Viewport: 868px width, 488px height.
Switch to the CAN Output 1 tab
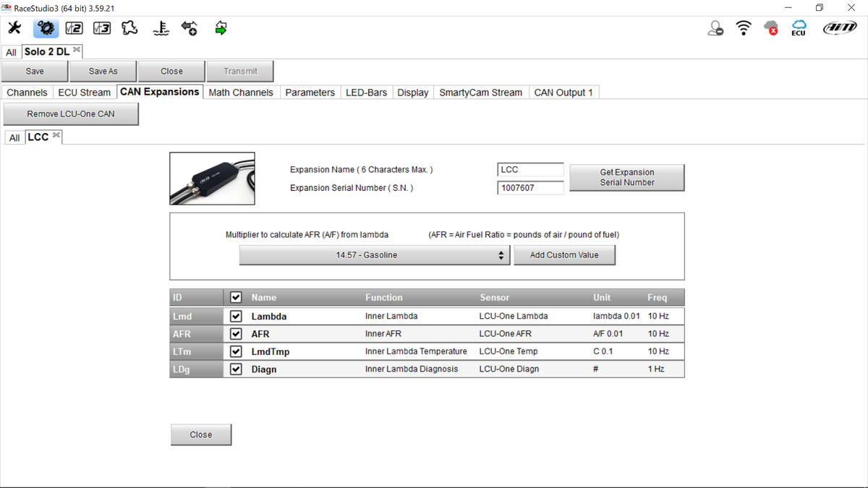[x=563, y=93]
